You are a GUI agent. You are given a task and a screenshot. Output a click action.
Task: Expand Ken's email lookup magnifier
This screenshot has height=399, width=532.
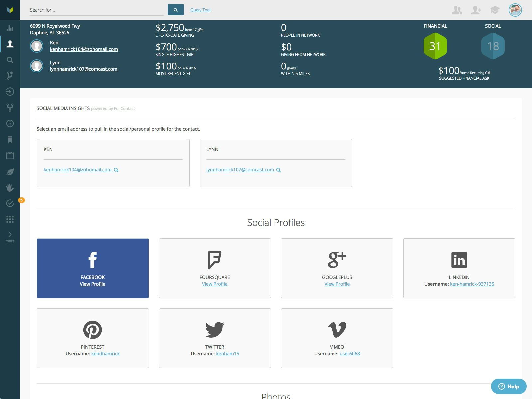tap(116, 170)
